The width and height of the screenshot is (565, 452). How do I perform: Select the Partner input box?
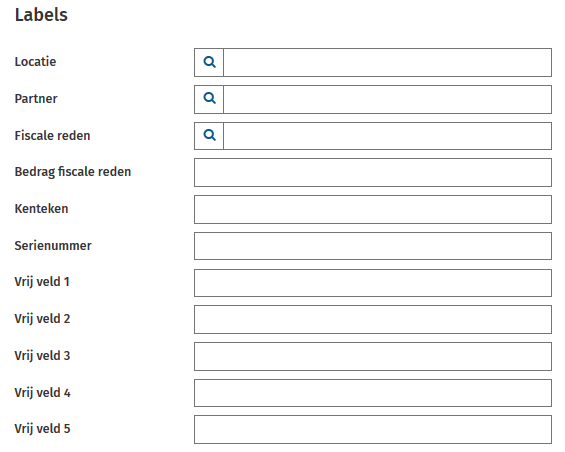[x=387, y=99]
